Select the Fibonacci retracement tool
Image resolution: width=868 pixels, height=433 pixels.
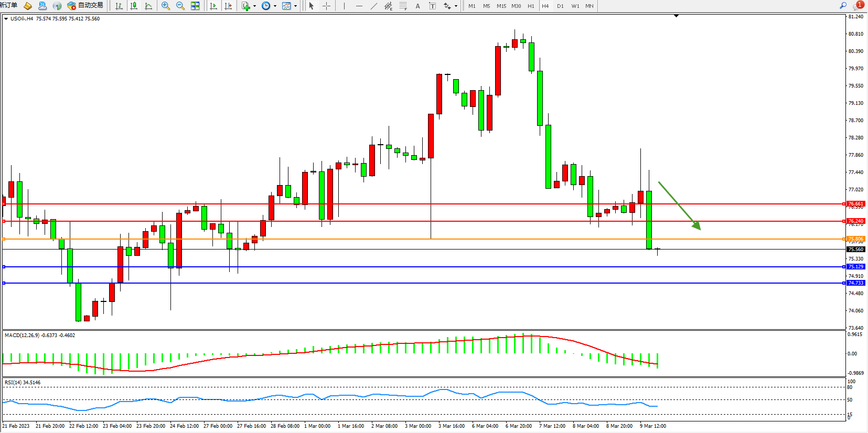click(403, 6)
